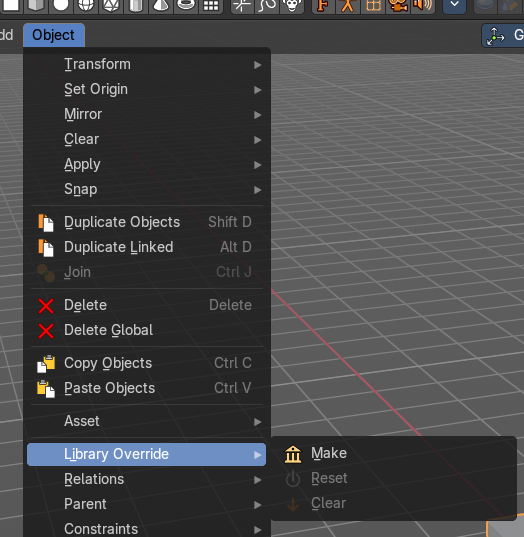Screen dimensions: 524x537
Task: Add a UV sphere with the globe icon
Action: (86, 5)
